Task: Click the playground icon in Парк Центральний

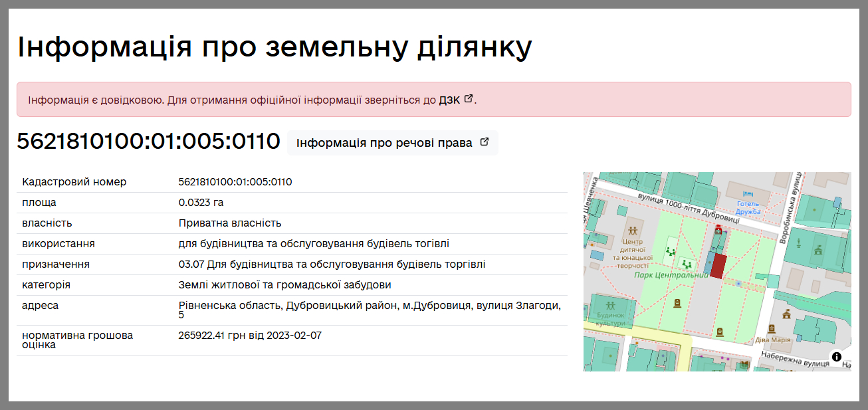Action: coord(671,252)
